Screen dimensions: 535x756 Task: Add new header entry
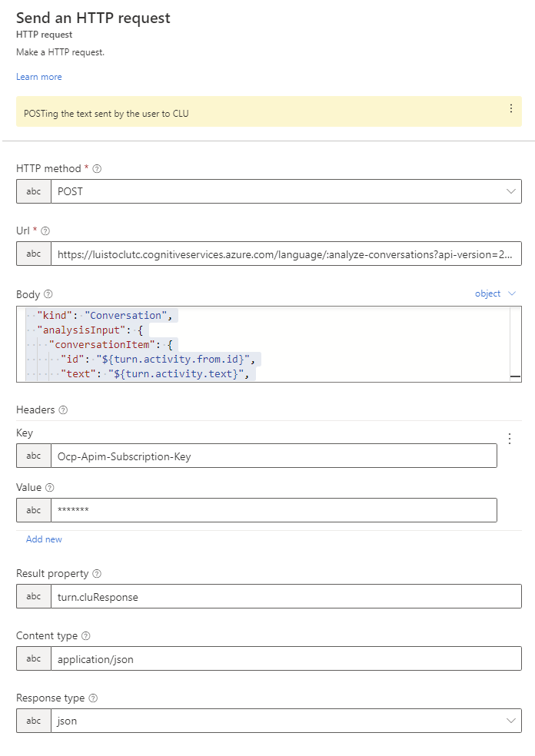click(x=44, y=539)
